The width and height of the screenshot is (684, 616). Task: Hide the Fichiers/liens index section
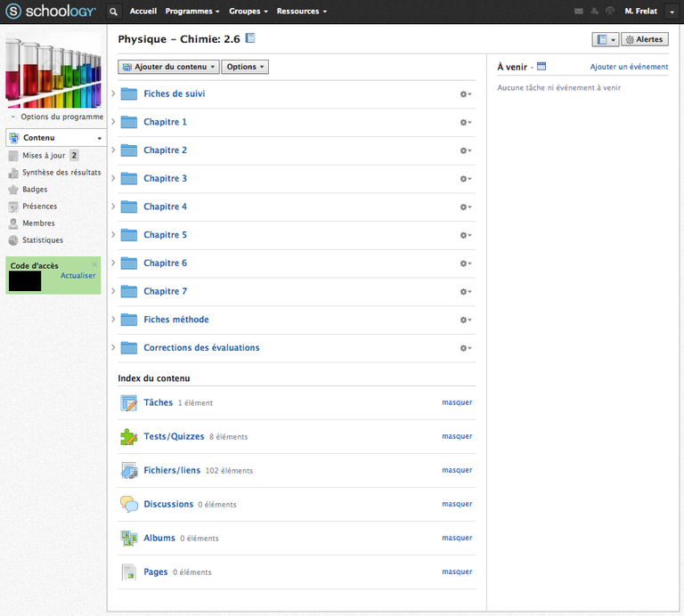click(x=457, y=470)
